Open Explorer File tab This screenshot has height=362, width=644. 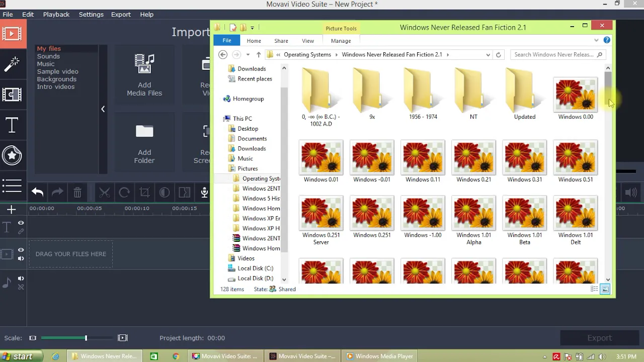point(227,41)
